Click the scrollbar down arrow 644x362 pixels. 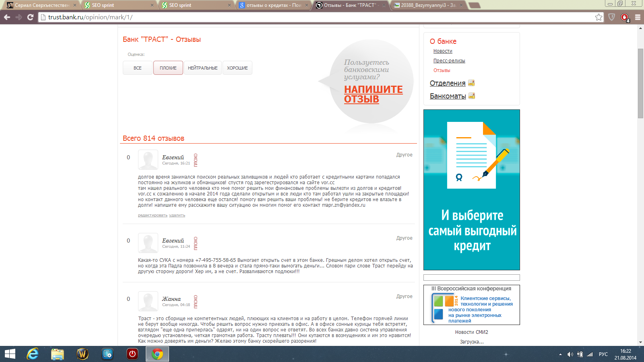[640, 342]
